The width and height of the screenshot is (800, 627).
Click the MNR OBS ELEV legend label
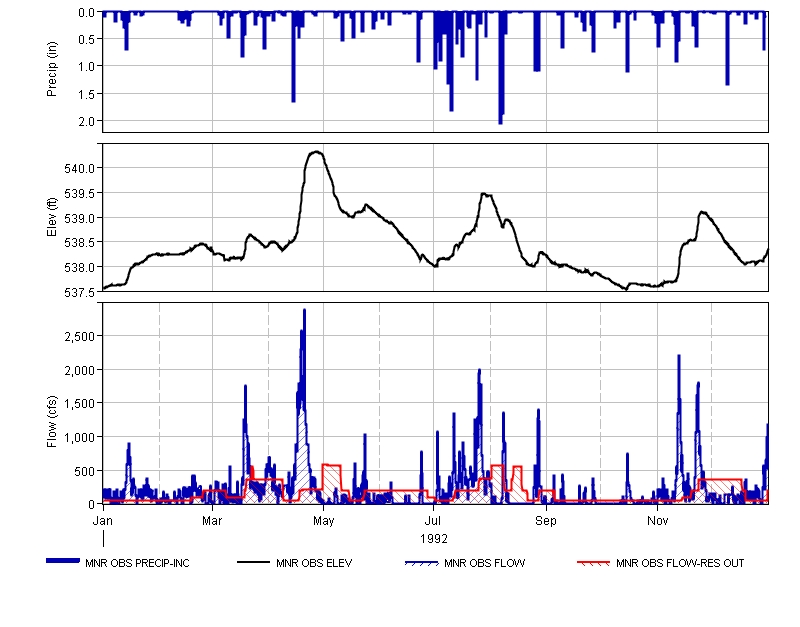point(314,563)
